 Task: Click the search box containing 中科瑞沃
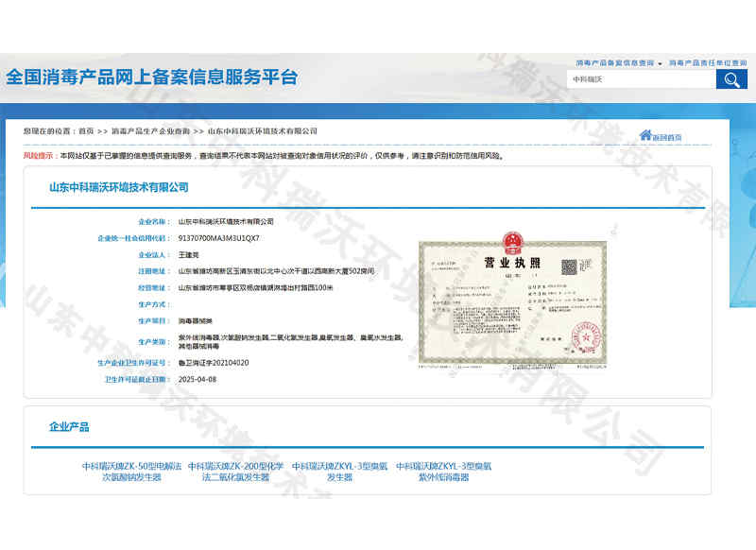641,79
